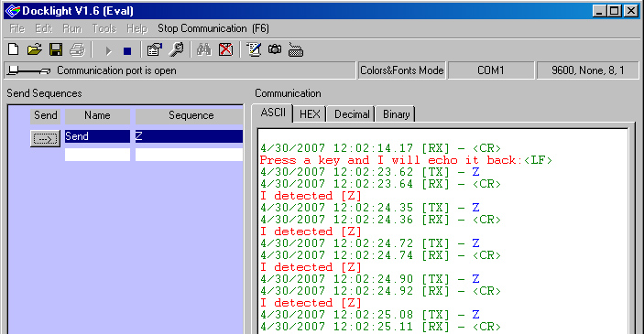Click Stop Communication (F6) menu item

[x=213, y=28]
